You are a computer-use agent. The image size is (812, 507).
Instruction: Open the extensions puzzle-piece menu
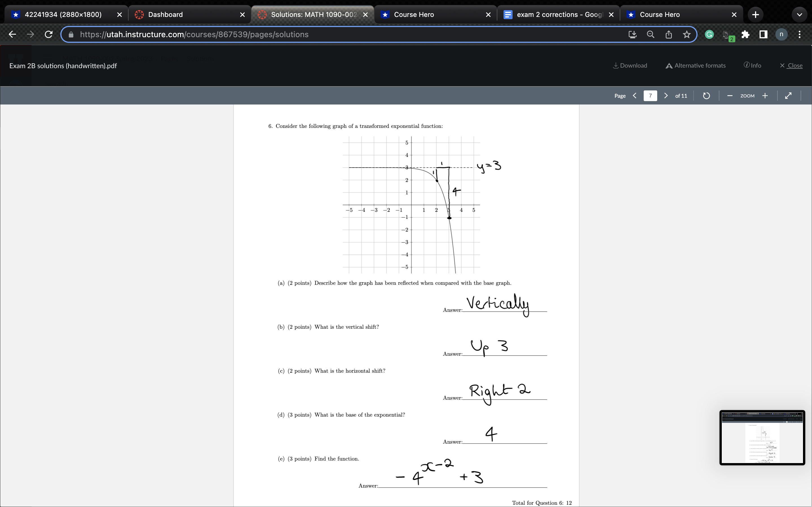745,34
